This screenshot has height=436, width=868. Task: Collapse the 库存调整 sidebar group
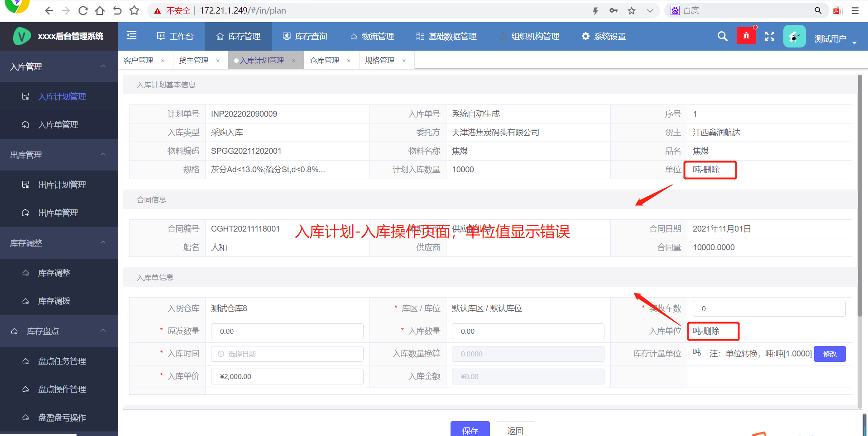pos(59,243)
